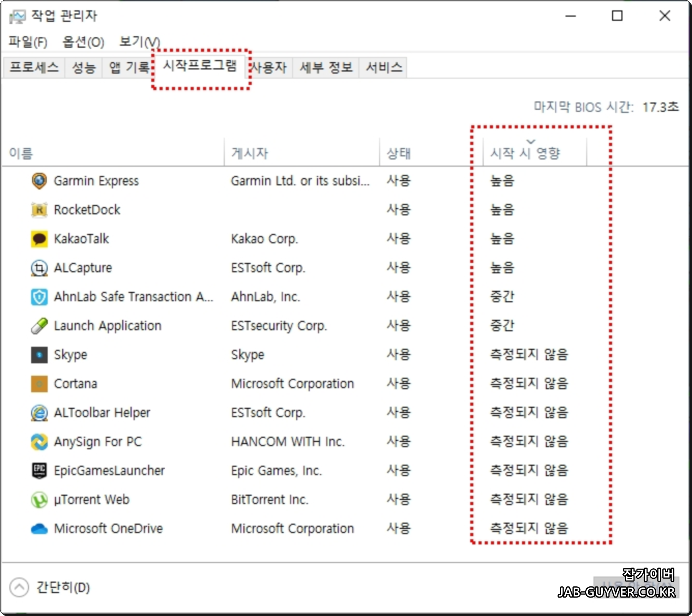This screenshot has width=692, height=616.
Task: Click the 사용 status for KakaoTalk
Action: point(399,239)
